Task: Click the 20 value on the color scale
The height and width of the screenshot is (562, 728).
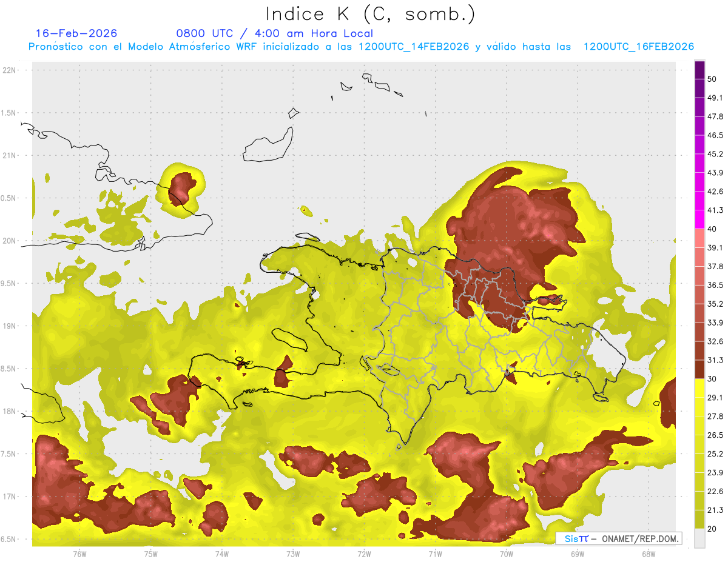Action: [712, 529]
